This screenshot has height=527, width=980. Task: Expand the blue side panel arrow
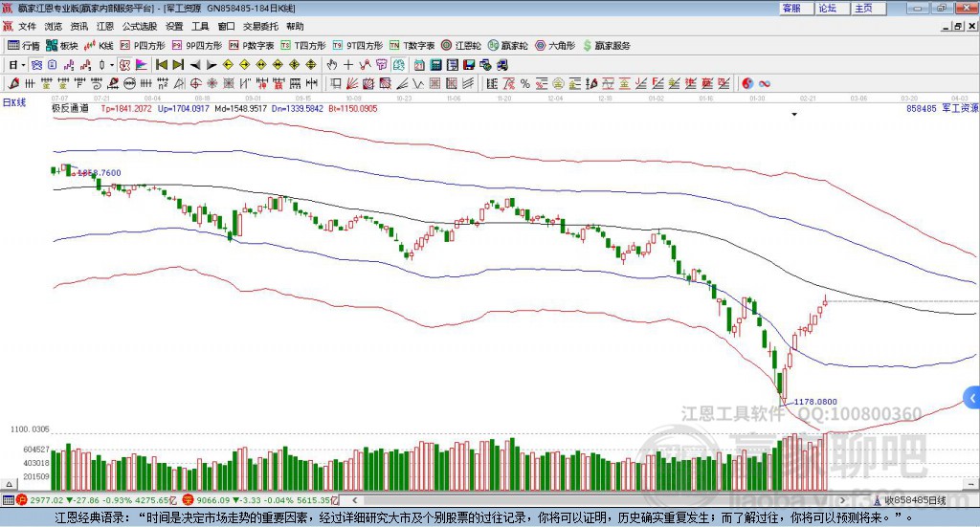[972, 398]
